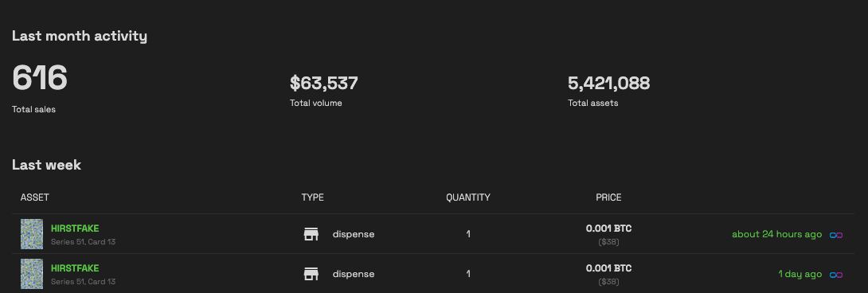Viewport: 868px width, 293px height.
Task: Click the 5,421,088 total assets figure
Action: [x=609, y=83]
